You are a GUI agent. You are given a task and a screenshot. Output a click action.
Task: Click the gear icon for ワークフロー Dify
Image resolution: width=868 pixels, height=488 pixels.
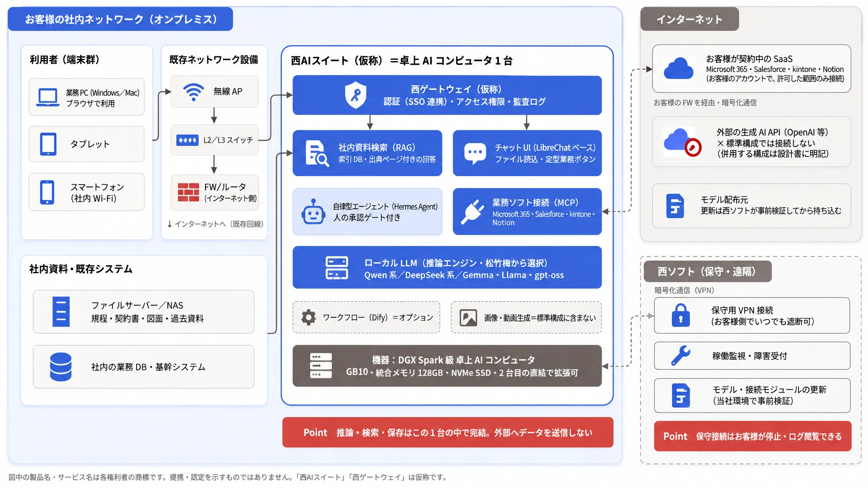pos(309,317)
